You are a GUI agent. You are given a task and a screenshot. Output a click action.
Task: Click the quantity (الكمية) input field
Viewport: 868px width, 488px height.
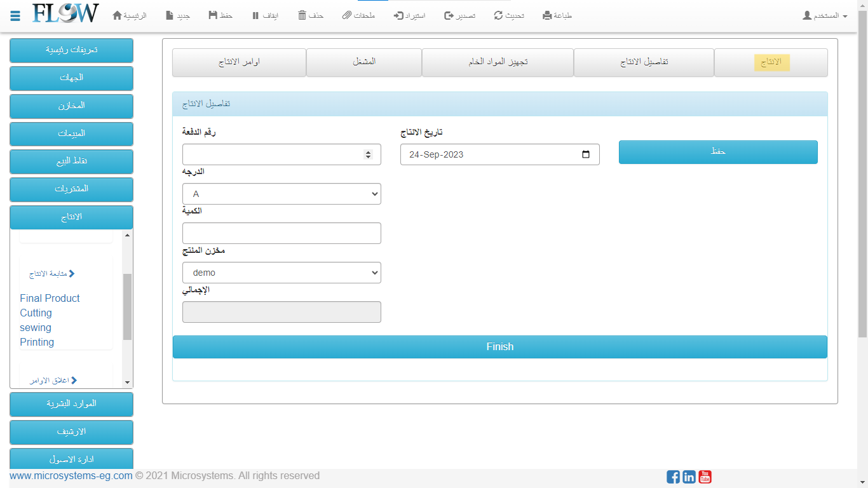(281, 233)
